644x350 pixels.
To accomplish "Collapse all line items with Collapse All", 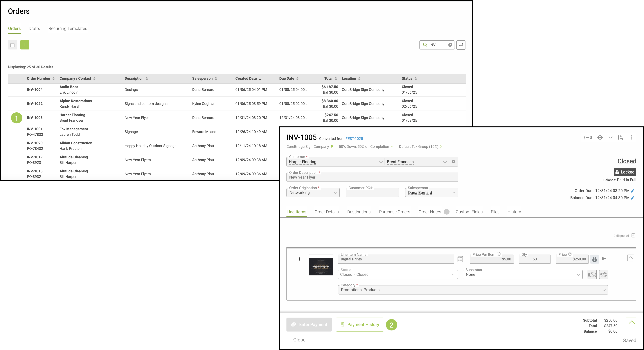I will [624, 236].
